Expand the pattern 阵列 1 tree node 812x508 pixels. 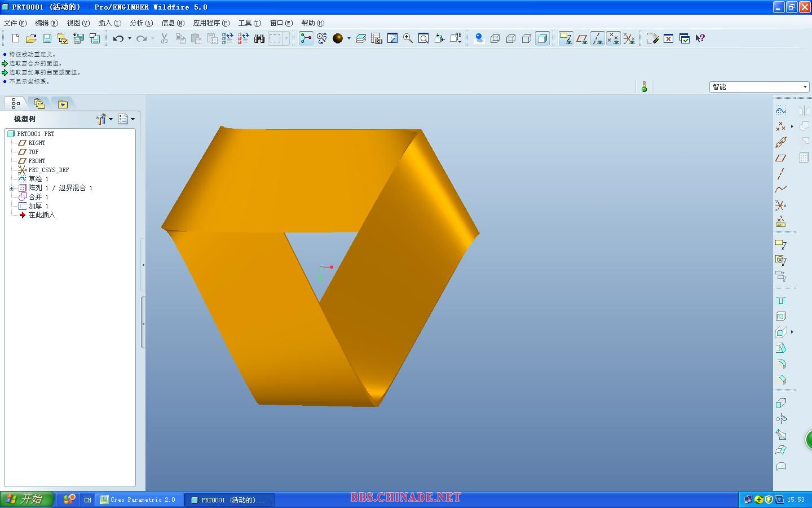tap(12, 188)
